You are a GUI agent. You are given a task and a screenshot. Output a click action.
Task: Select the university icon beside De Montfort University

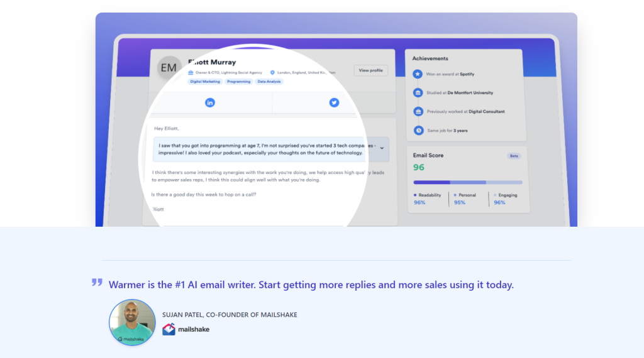(418, 92)
